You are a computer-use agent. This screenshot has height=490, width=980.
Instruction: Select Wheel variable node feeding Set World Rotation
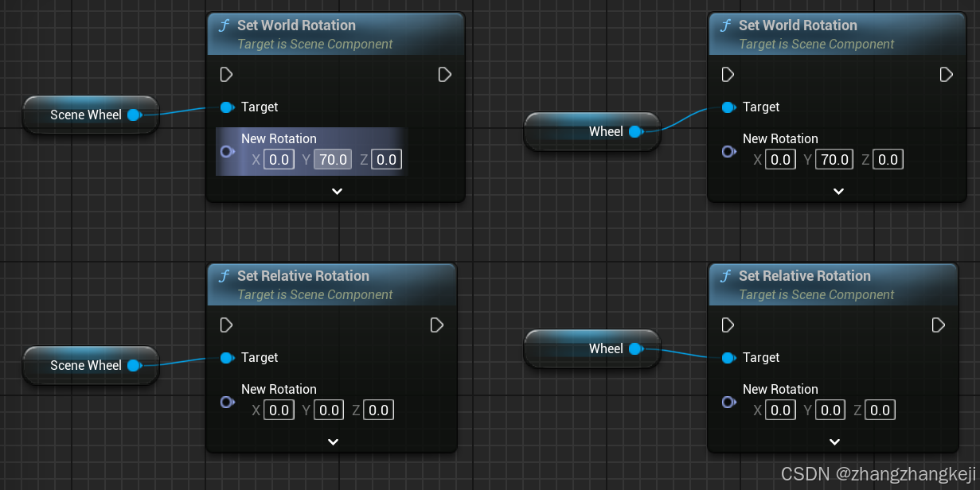pos(592,132)
